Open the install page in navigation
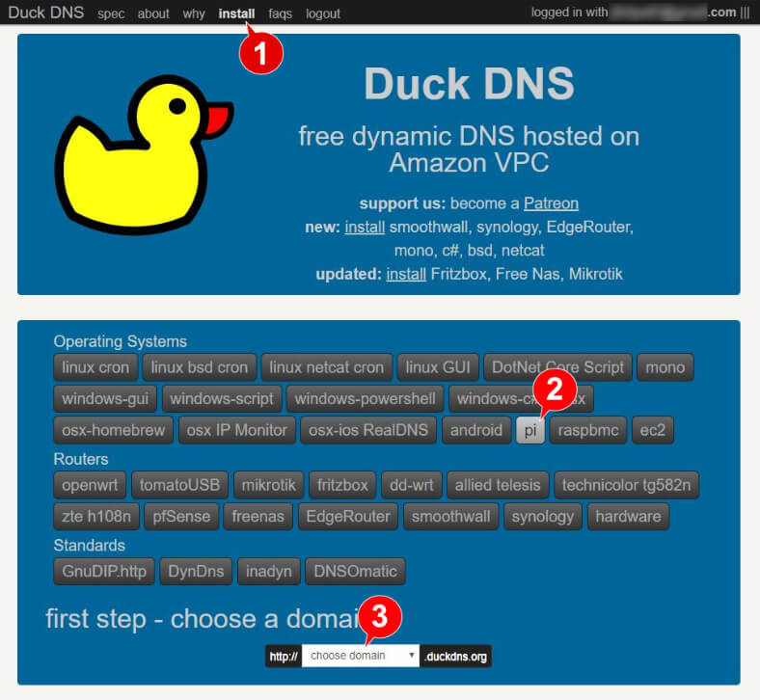Screen dimensions: 760x700 click(x=236, y=13)
